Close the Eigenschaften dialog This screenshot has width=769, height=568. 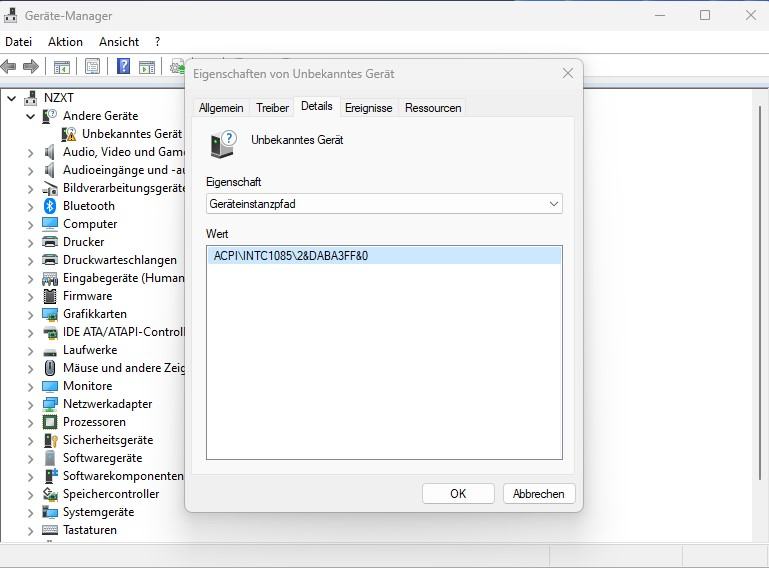coord(568,74)
